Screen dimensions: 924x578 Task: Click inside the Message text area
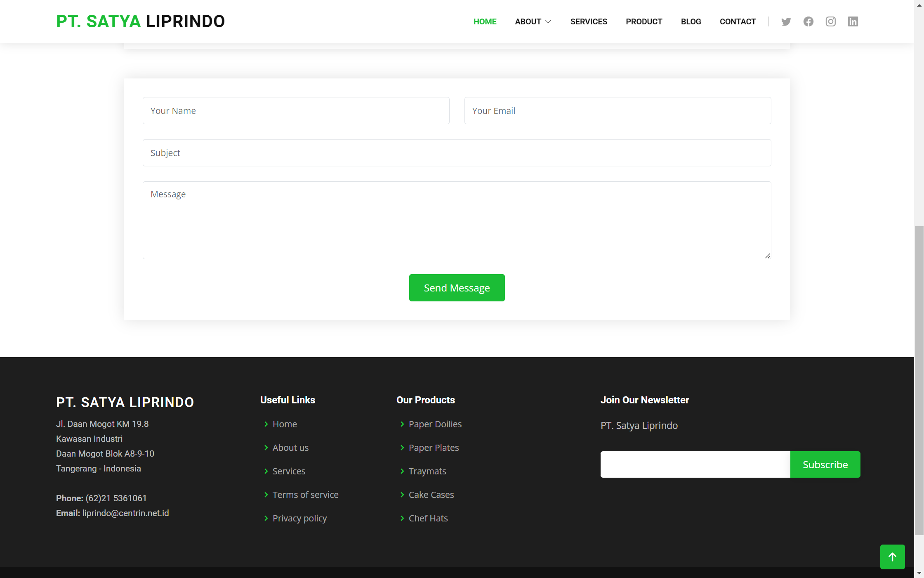coord(457,220)
